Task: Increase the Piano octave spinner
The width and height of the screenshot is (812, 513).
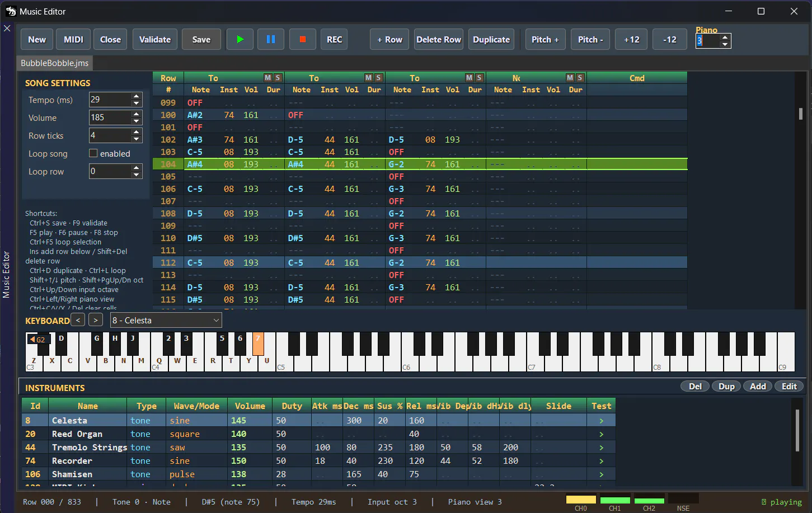Action: (x=725, y=37)
